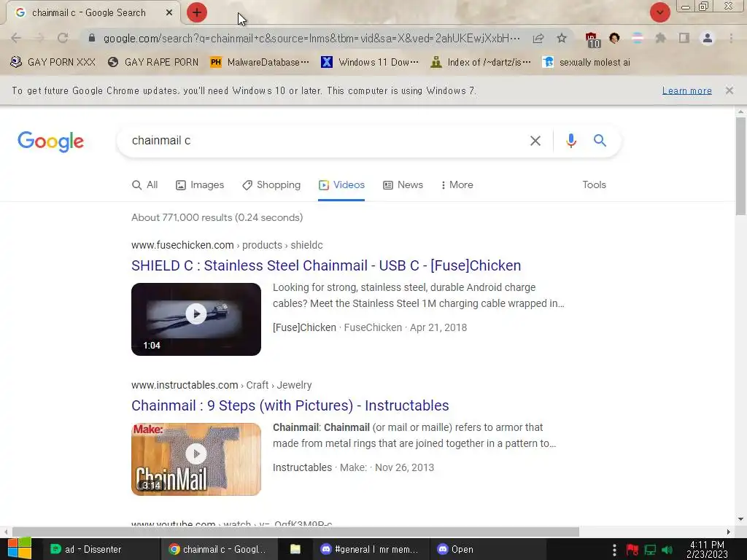Click the vertical page scrollbar thumb
Screen dimensions: 747x560
pyautogui.click(x=740, y=166)
